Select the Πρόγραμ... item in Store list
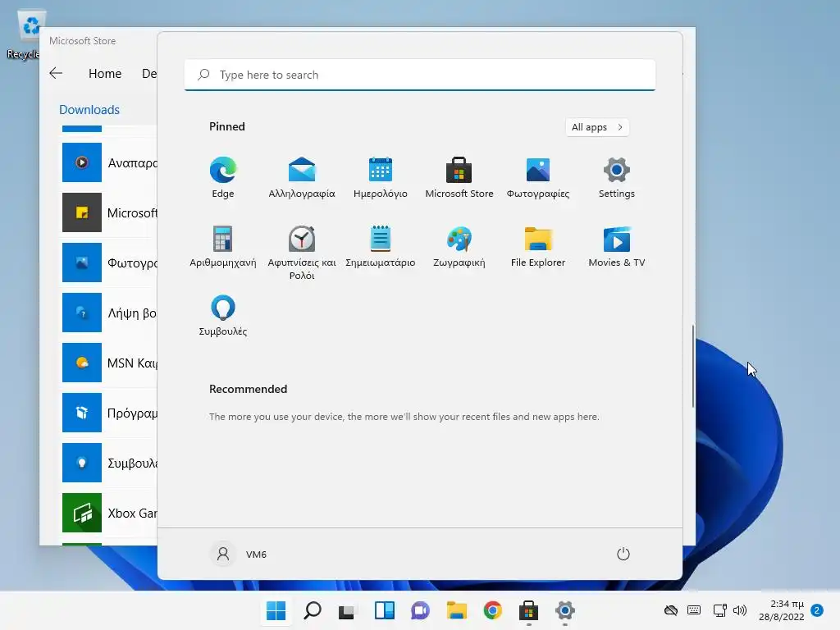This screenshot has height=630, width=840. coord(110,413)
